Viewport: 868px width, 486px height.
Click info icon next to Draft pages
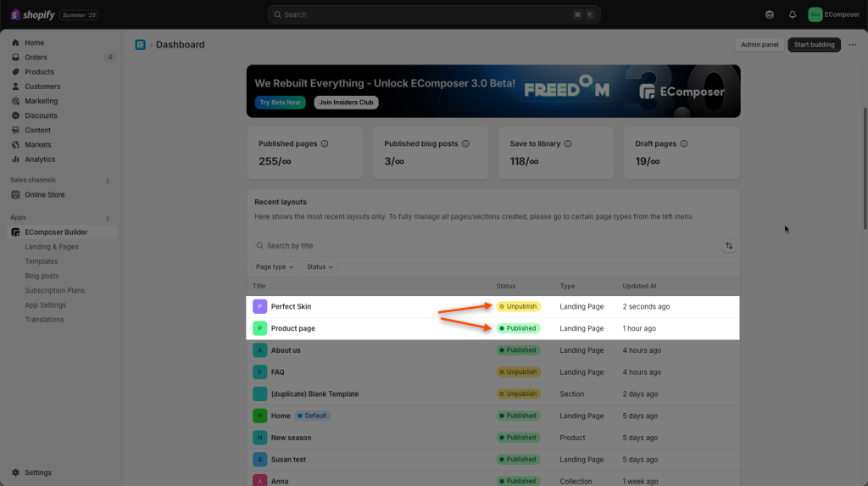684,143
